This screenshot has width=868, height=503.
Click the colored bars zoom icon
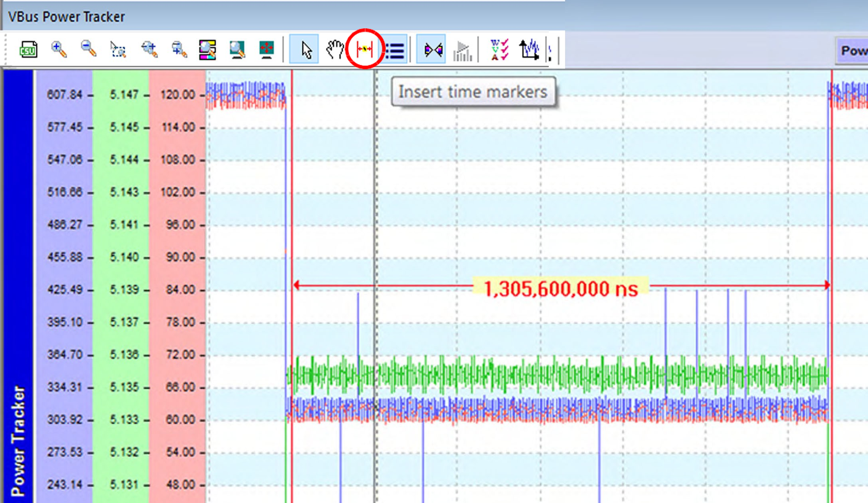click(x=208, y=50)
